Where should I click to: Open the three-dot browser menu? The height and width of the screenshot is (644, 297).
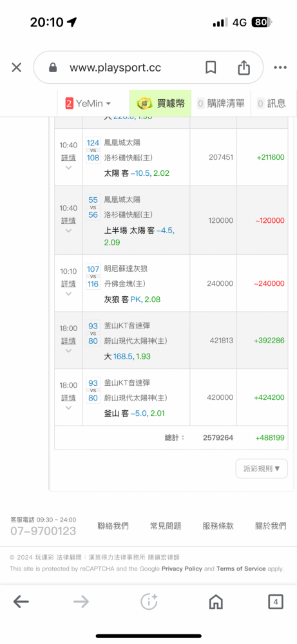pyautogui.click(x=280, y=68)
